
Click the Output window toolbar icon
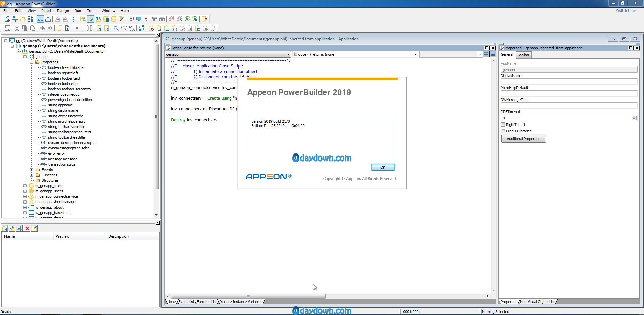click(x=48, y=19)
